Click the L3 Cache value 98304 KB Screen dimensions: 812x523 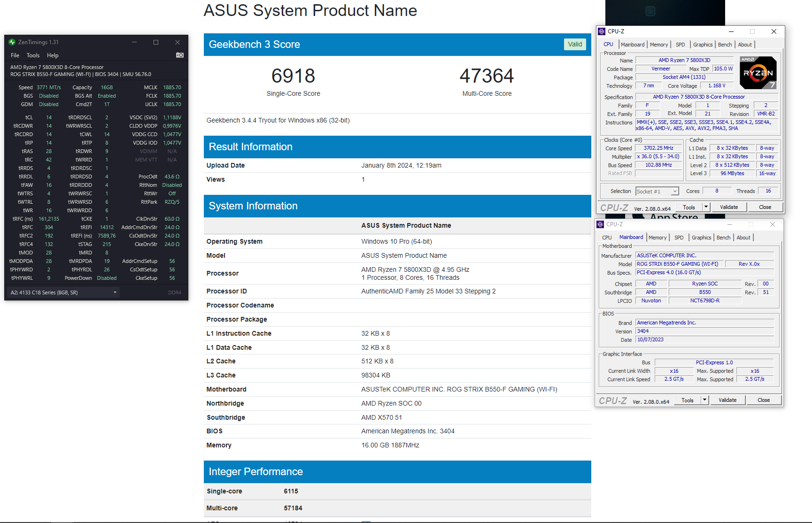[x=376, y=375]
